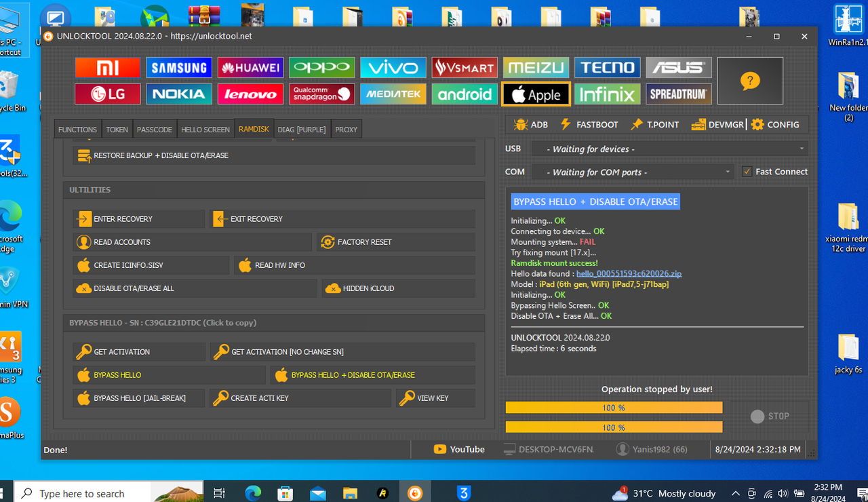Select the Apple brand logo
The width and height of the screenshot is (868, 502).
(x=536, y=94)
